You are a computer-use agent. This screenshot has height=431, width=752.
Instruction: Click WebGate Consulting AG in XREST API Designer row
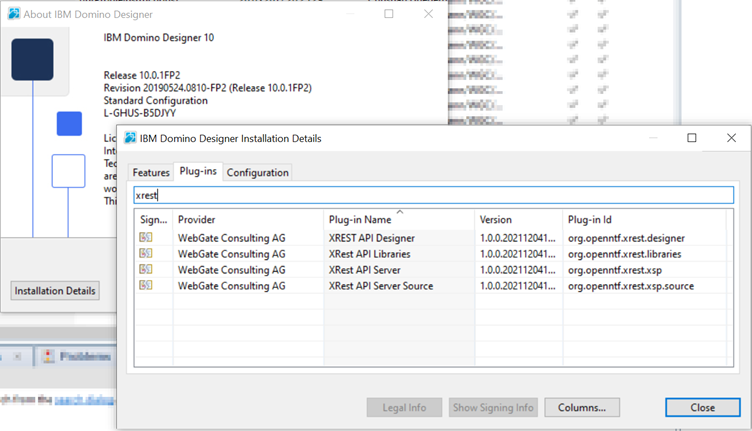(232, 238)
